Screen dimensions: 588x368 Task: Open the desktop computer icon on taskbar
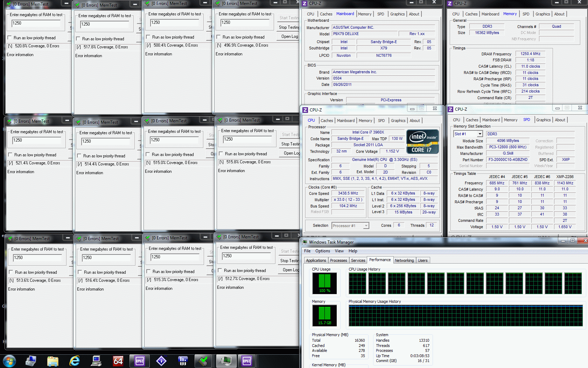coord(96,361)
